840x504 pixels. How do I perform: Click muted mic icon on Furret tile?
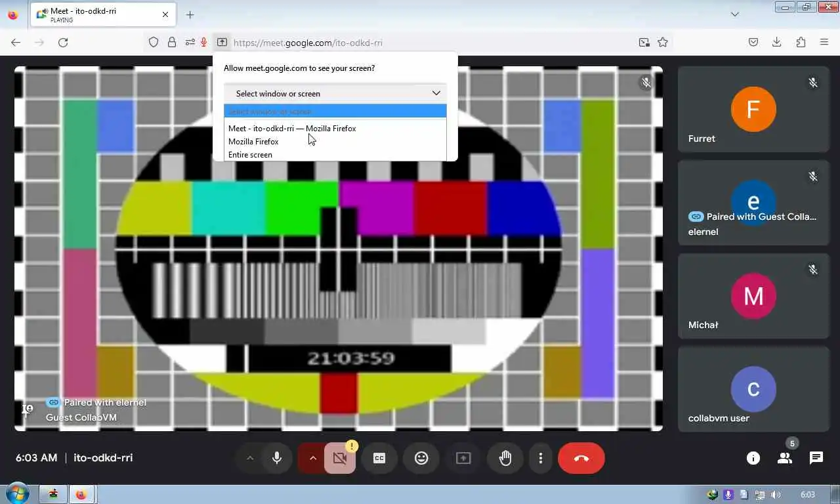click(813, 83)
